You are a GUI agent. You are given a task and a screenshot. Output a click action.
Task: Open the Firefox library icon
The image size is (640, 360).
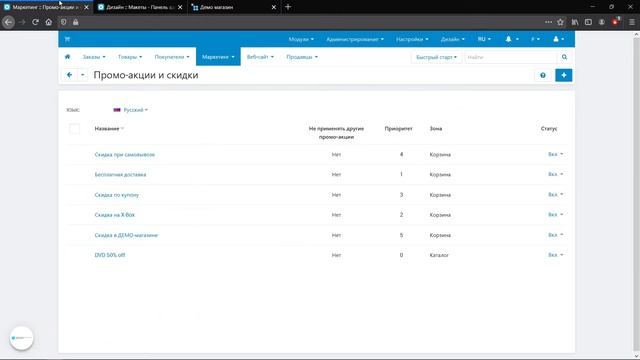coord(575,22)
